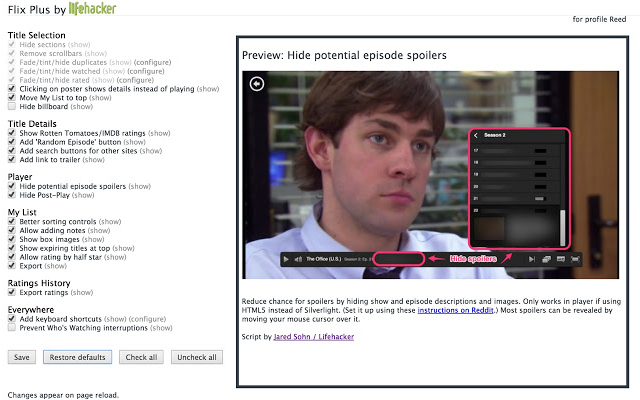This screenshot has height=400, width=640.
Task: Show preview for 'Remove scrollbars'
Action: 96,53
